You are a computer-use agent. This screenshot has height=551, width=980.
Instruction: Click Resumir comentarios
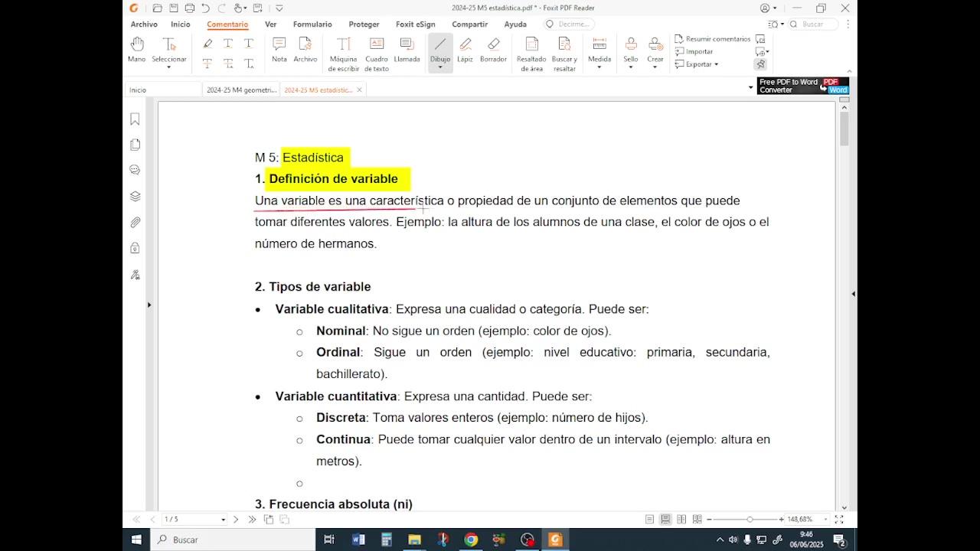tap(712, 39)
